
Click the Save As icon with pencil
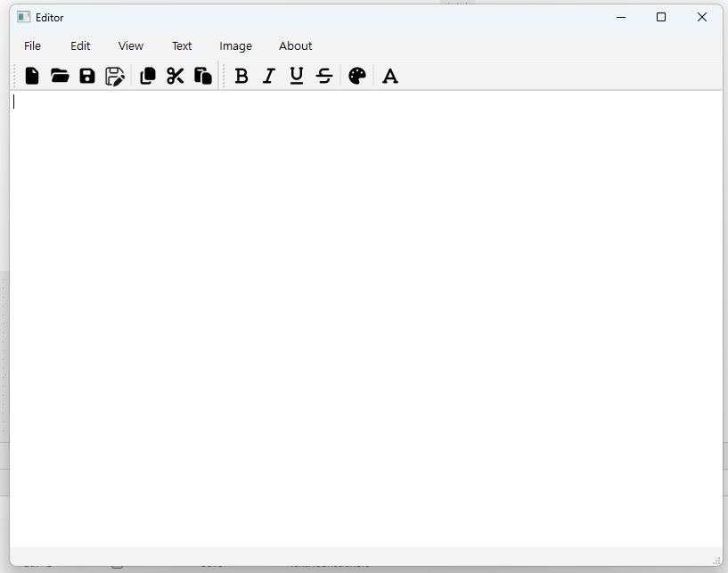pyautogui.click(x=115, y=77)
